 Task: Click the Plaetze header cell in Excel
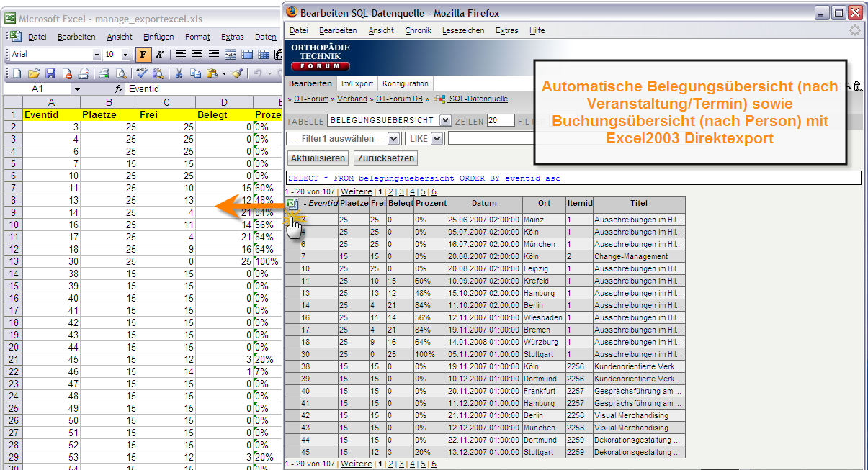coord(109,114)
